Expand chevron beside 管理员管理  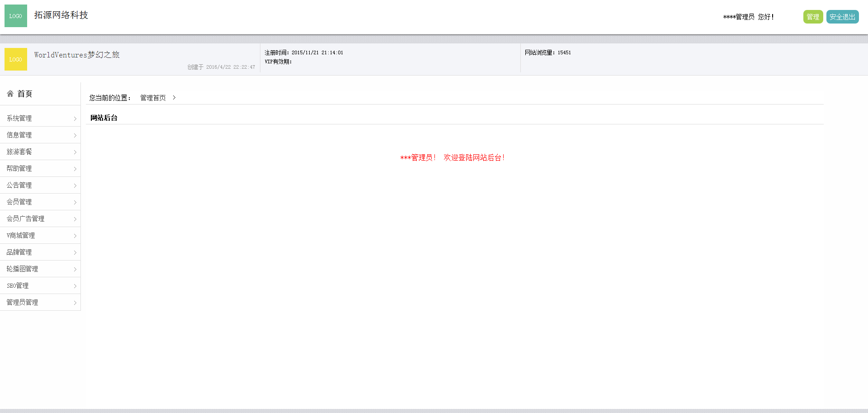point(75,303)
